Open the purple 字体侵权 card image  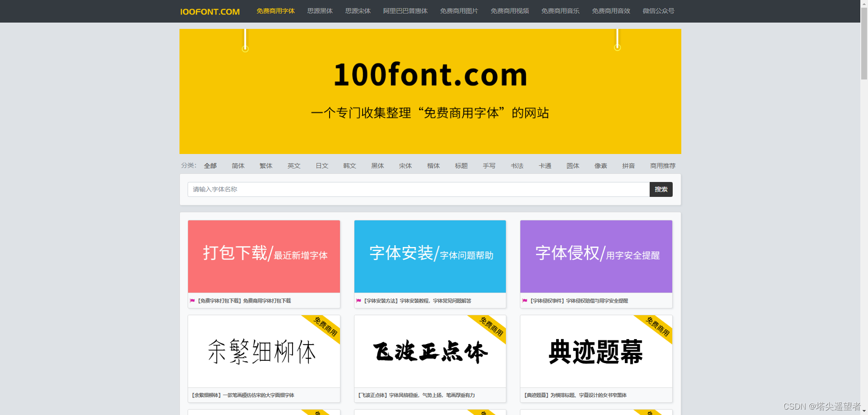[x=596, y=256]
